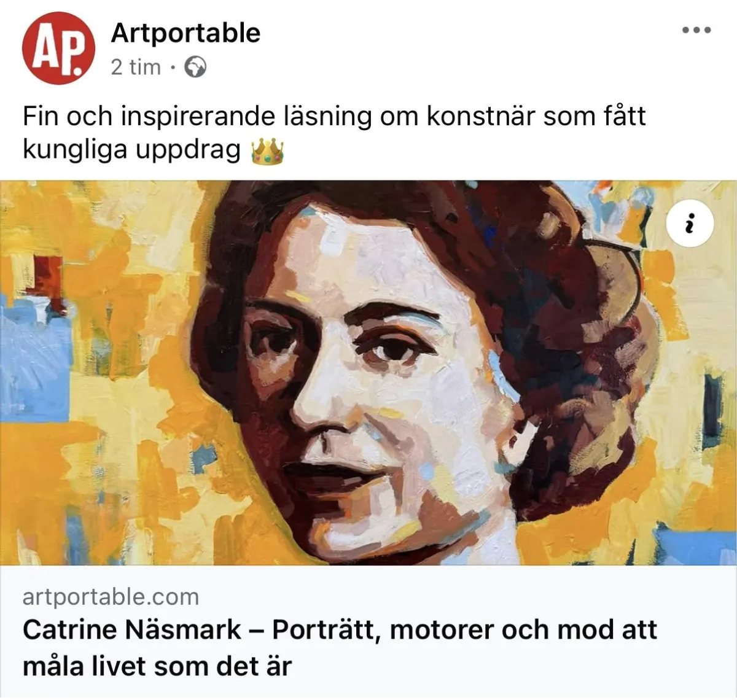Click the painted woman's face in the image

368,381
